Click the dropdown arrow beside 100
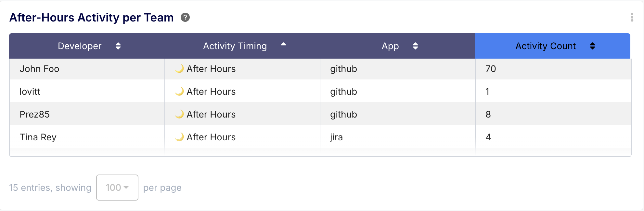The image size is (644, 211). [x=126, y=188]
